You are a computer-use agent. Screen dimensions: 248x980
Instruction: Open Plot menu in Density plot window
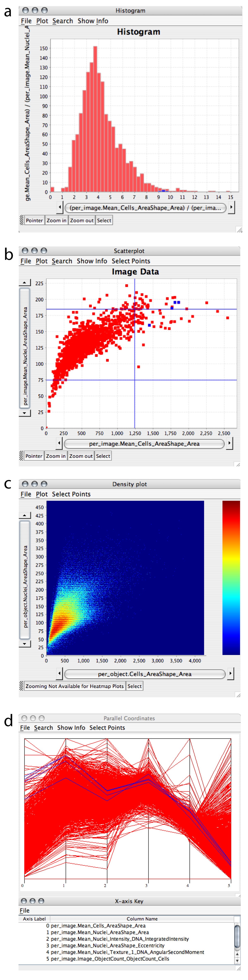[x=42, y=494]
